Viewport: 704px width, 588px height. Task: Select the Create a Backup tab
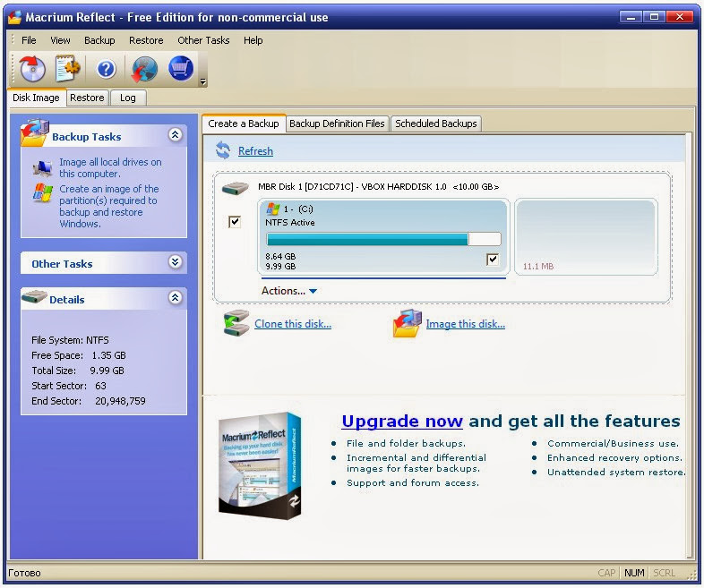[244, 124]
